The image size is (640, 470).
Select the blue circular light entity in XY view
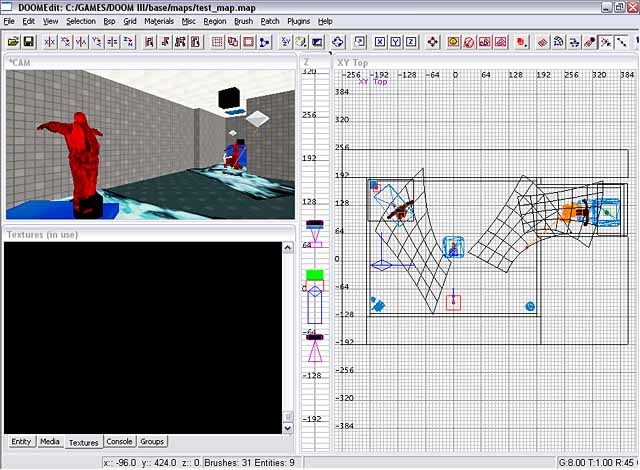pyautogui.click(x=530, y=306)
